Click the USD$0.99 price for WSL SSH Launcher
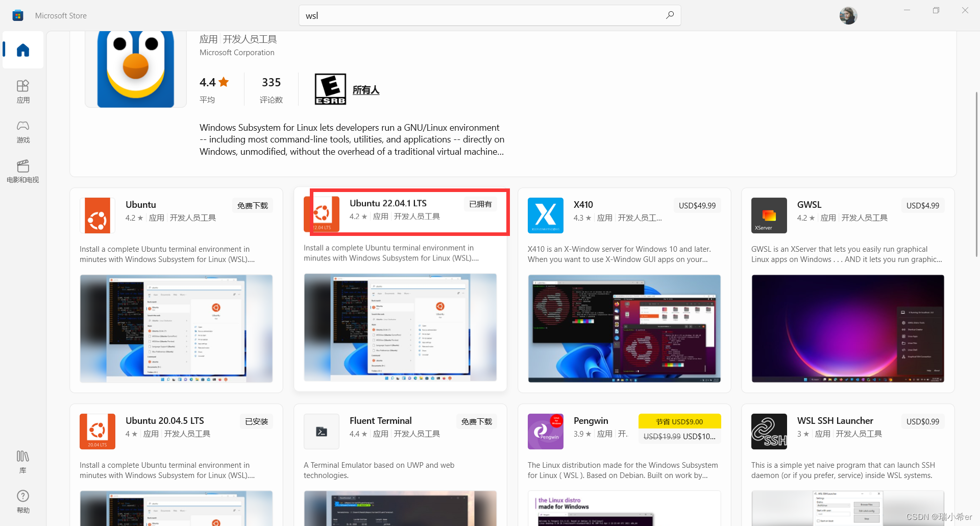Screen dimensions: 980x526 (x=923, y=421)
